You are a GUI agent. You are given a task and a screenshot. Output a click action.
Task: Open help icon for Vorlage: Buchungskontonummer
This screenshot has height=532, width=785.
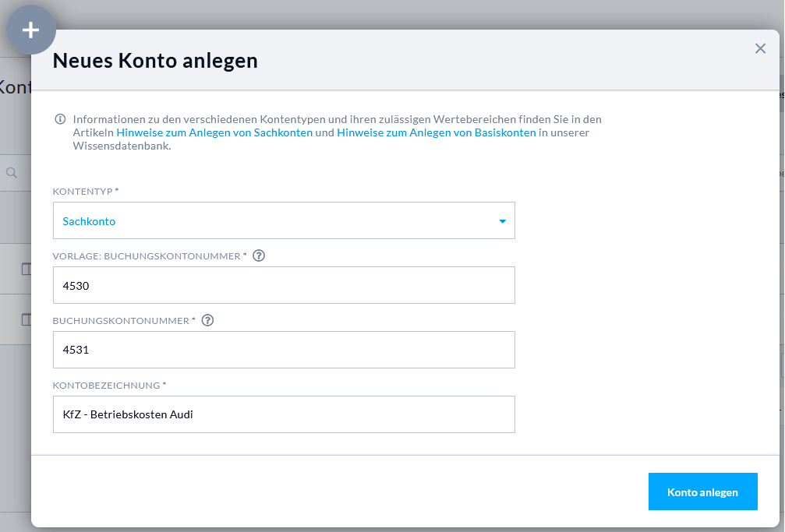pyautogui.click(x=258, y=255)
